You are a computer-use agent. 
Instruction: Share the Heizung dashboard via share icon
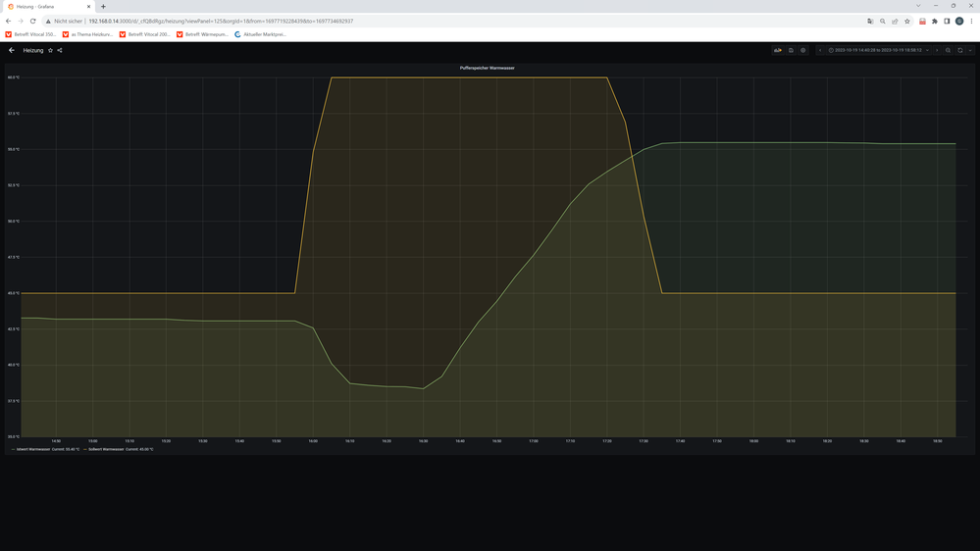(60, 50)
